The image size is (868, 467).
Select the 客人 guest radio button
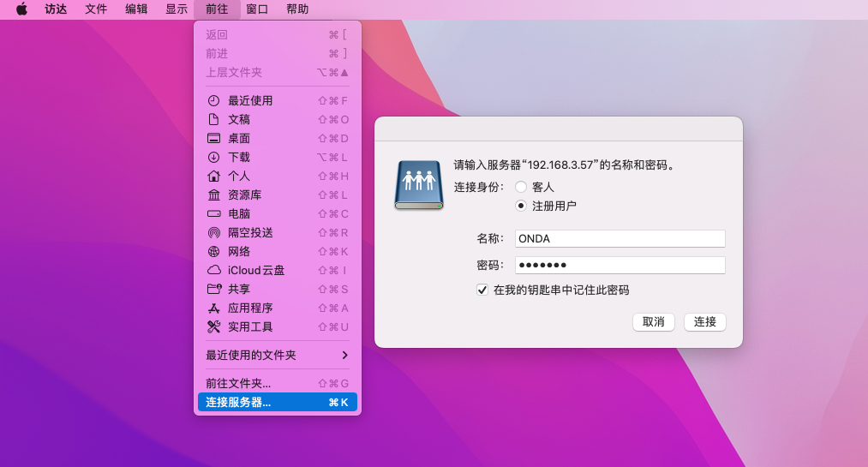click(521, 187)
